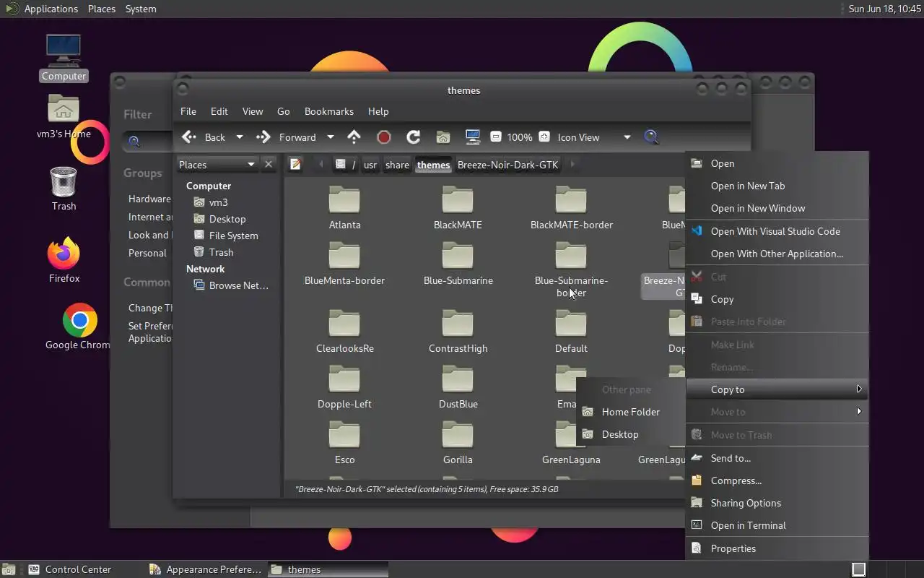Switch to Control Center in taskbar

click(x=78, y=569)
